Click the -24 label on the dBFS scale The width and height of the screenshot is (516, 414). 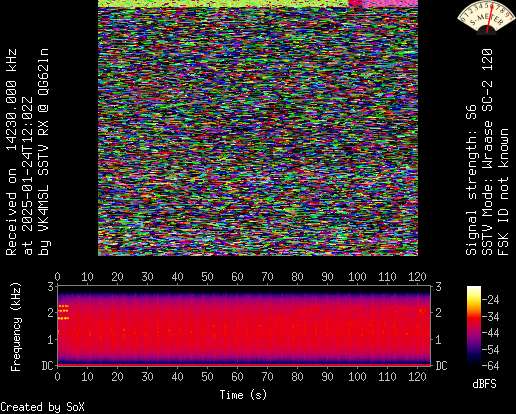point(491,300)
